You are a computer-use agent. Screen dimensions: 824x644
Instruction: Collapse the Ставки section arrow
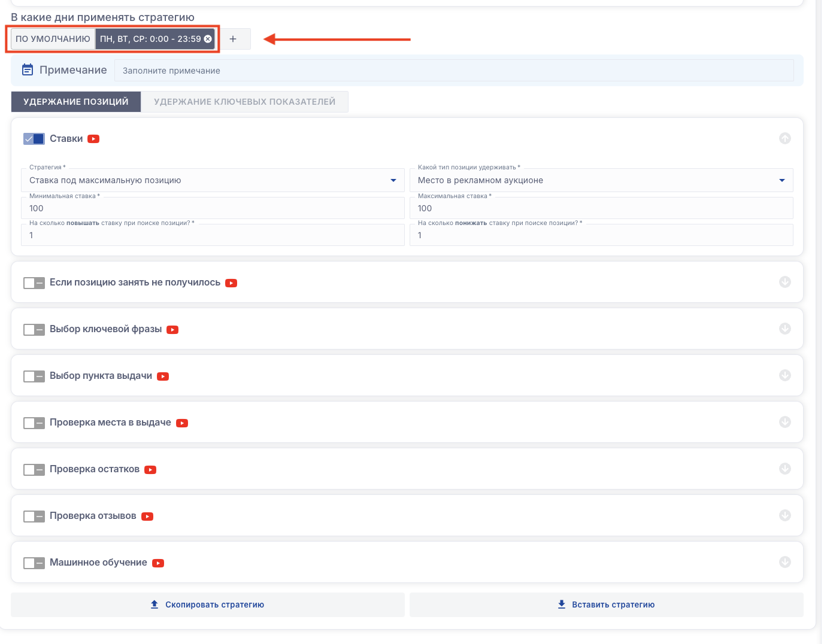pos(784,138)
